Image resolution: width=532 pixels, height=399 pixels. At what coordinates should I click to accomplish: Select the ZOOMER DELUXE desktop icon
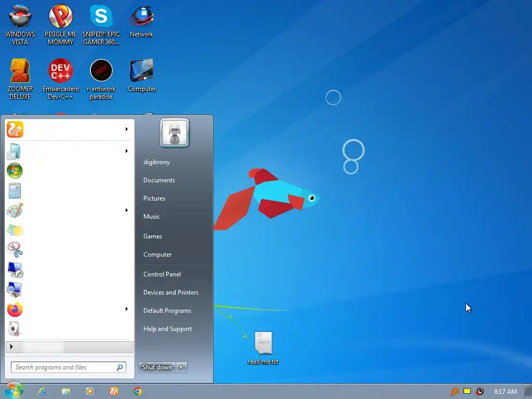[x=20, y=79]
